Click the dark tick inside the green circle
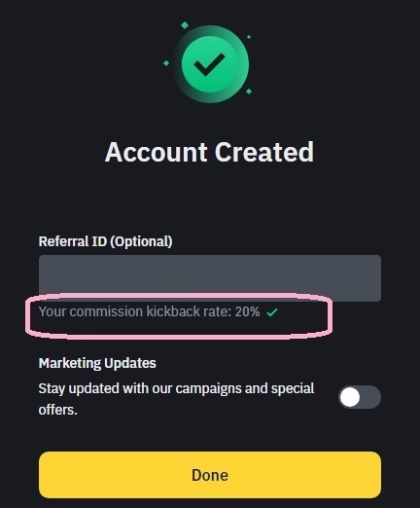The image size is (420, 508). (x=209, y=65)
